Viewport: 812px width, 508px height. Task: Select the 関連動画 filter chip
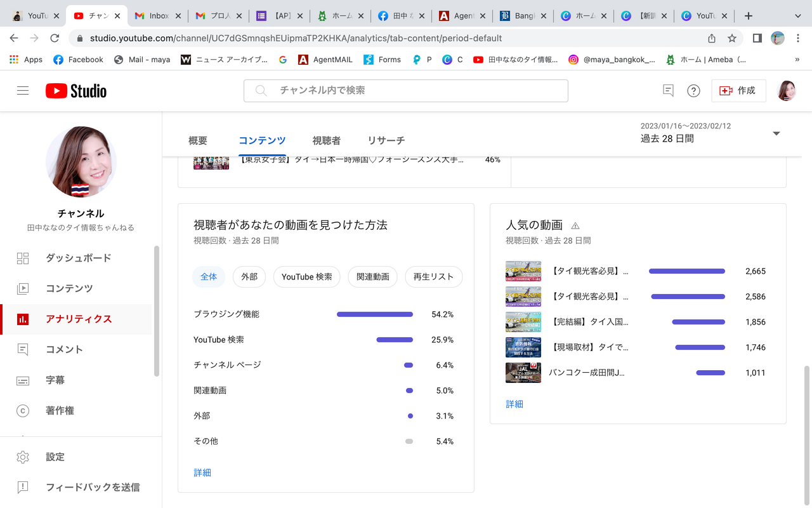click(x=372, y=277)
